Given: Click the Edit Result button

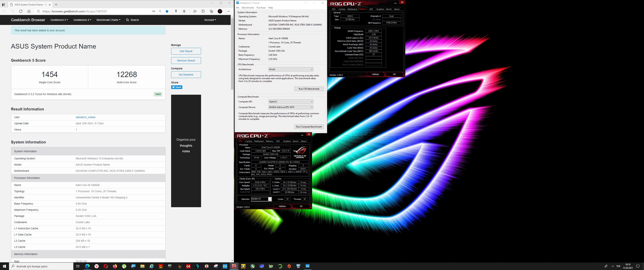Looking at the screenshot, I should click(186, 51).
